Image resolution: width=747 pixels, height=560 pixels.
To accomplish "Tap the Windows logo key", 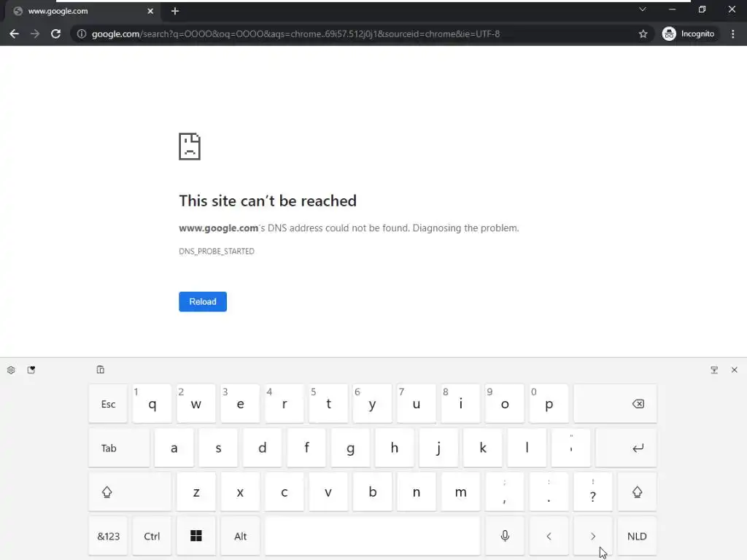I will pyautogui.click(x=196, y=536).
